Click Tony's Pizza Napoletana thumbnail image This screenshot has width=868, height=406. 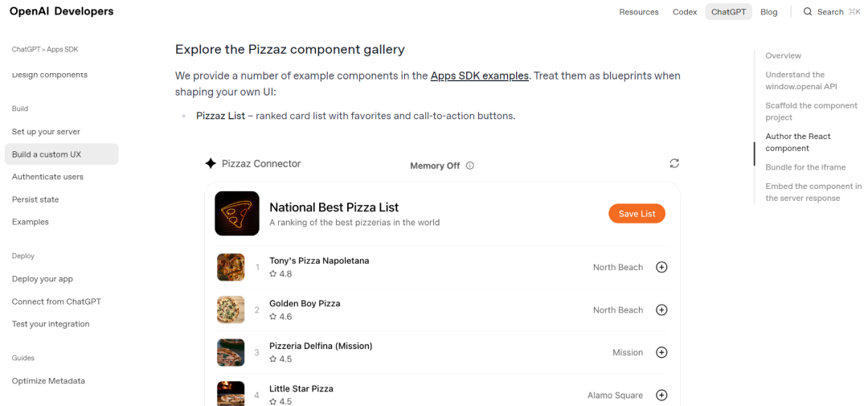231,267
